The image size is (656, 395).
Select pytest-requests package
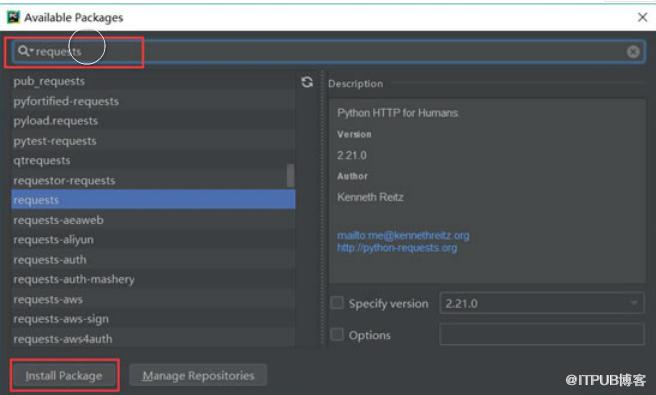pos(153,141)
